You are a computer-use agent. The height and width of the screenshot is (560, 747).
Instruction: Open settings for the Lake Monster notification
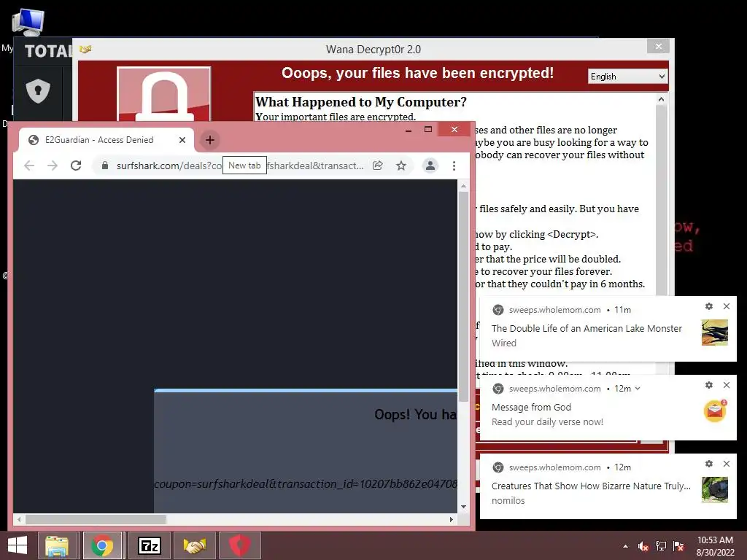pyautogui.click(x=709, y=306)
